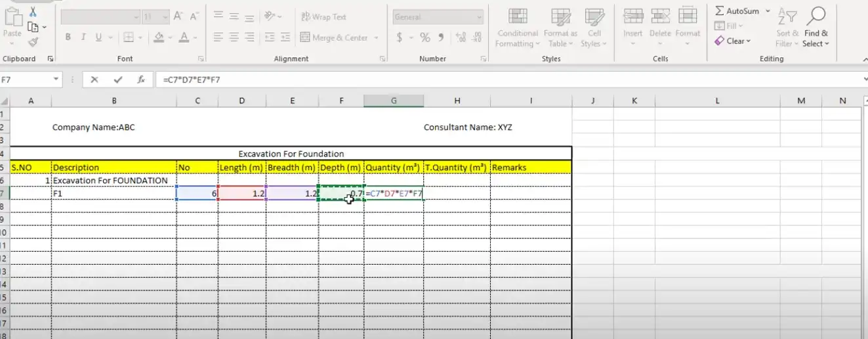Toggle Italic formatting
The width and height of the screenshot is (868, 339).
(83, 37)
